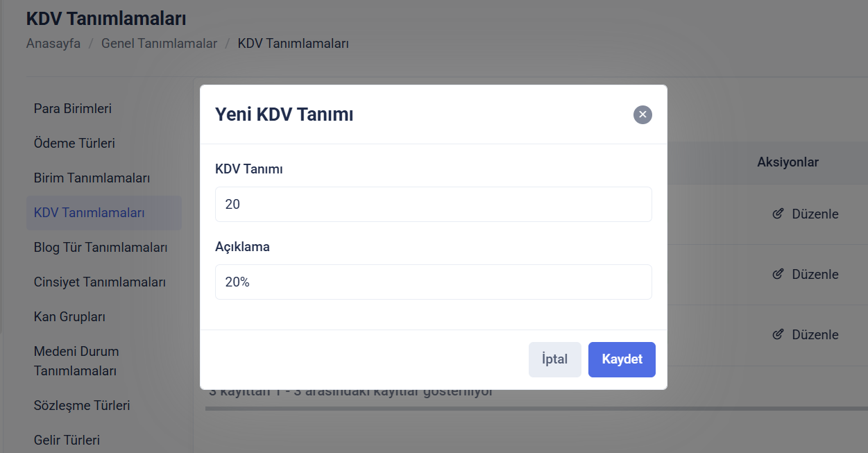
Task: Click the Anasayfa breadcrumb link
Action: [x=53, y=44]
